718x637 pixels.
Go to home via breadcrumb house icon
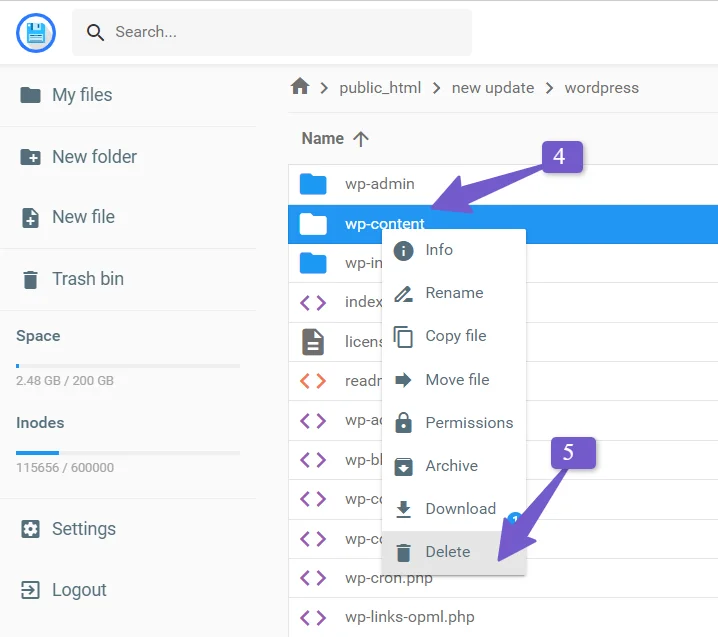point(300,86)
